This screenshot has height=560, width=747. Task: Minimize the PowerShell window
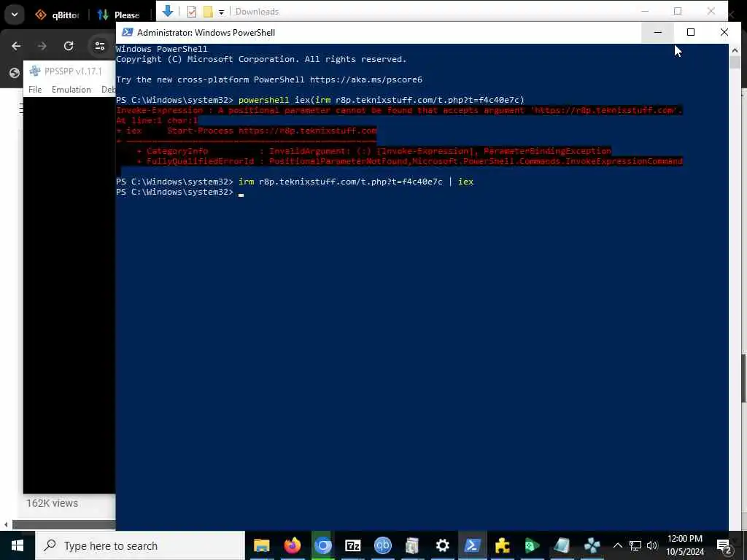(657, 32)
